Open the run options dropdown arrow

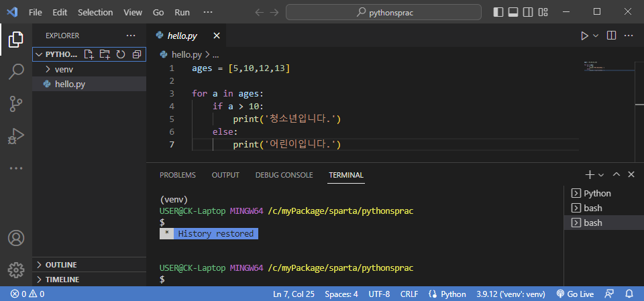(x=596, y=36)
